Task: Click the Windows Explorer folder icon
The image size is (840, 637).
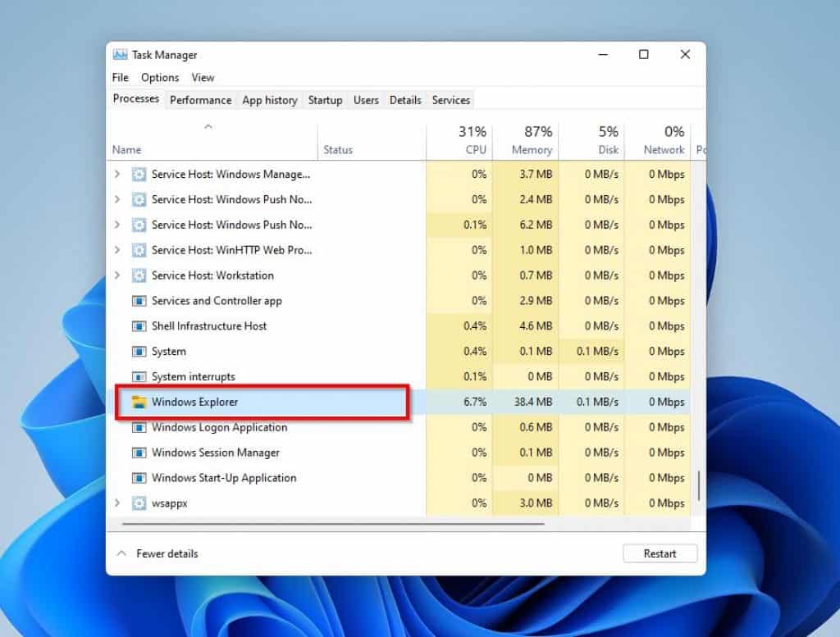Action: pos(139,402)
